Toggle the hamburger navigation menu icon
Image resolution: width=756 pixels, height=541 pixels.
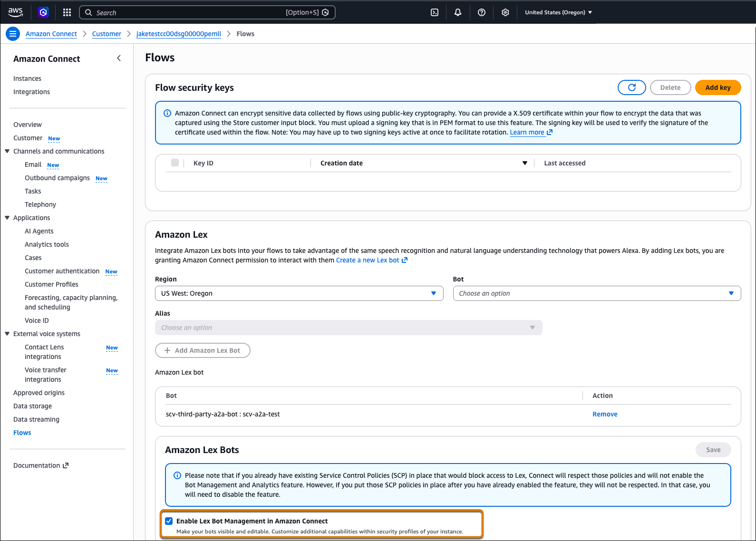click(13, 34)
